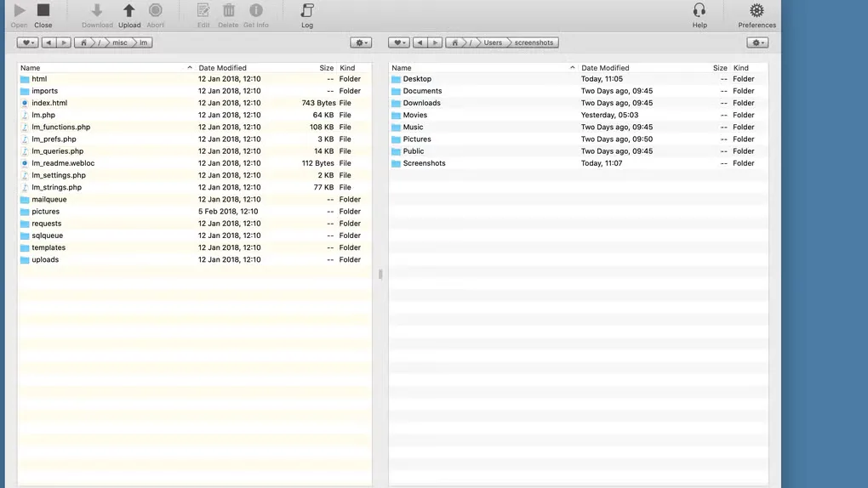Select the 'lm_functions.php' file

194,128
